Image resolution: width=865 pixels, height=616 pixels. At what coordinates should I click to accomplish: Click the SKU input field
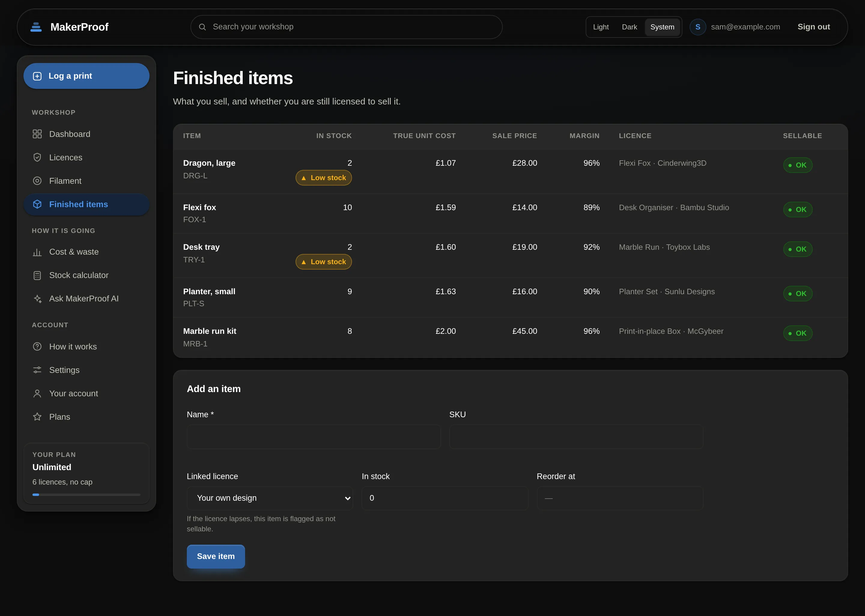point(576,436)
